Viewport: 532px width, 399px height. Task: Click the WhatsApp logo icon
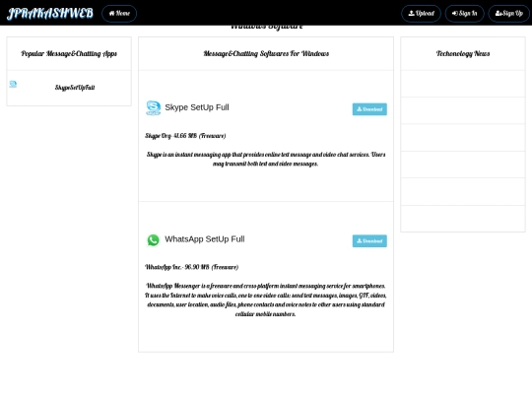(x=153, y=239)
